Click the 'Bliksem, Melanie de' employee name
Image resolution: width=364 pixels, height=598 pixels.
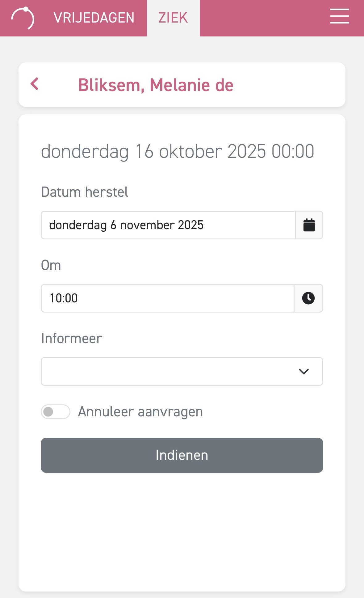tap(156, 85)
